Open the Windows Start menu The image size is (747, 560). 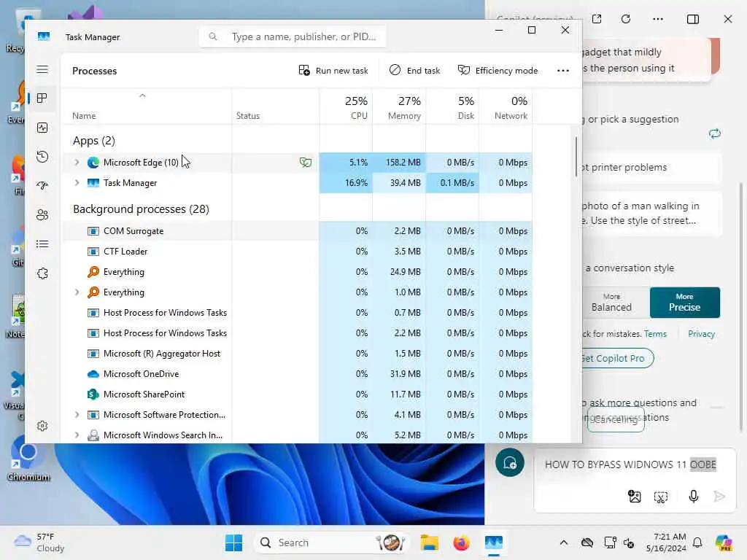pyautogui.click(x=234, y=542)
